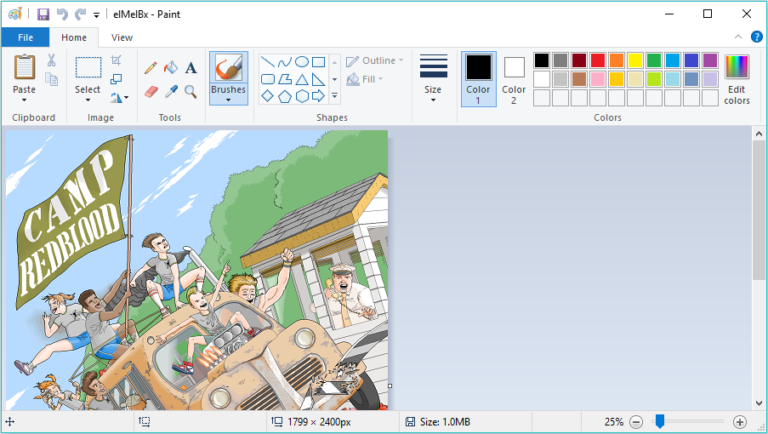Pick the pink color swatch
The image size is (768, 434).
tap(598, 79)
